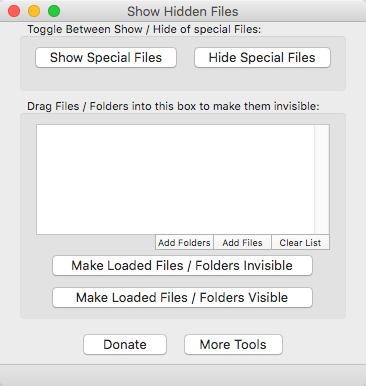The height and width of the screenshot is (386, 366).
Task: Click the Drag Files / Folders instruction label
Action: tap(173, 106)
